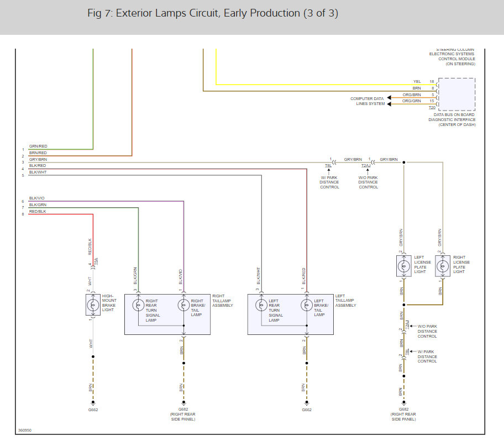Screen dimensions: 504x446
Task: Click 'LEFT REAR TURN SIGNAL LAMP' label
Action: [x=275, y=311]
